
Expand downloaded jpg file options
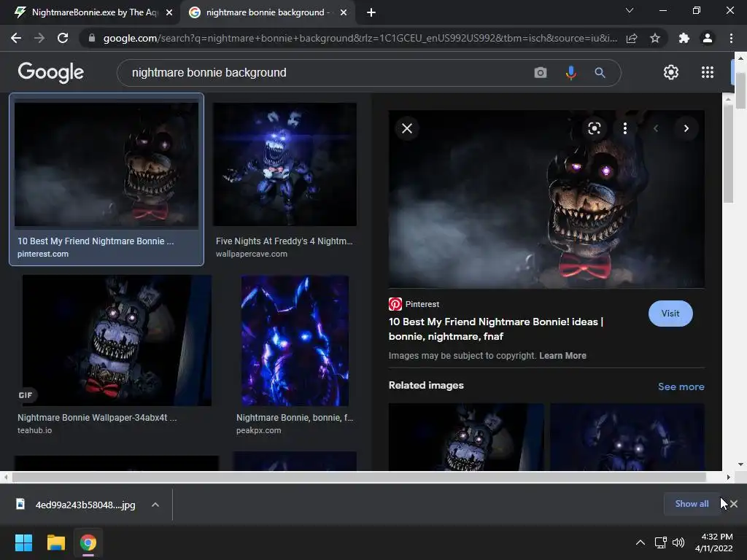click(x=155, y=505)
